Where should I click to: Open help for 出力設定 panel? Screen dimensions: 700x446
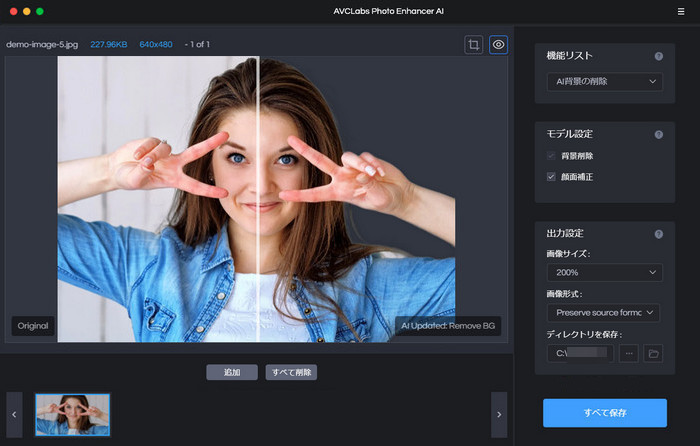click(658, 234)
